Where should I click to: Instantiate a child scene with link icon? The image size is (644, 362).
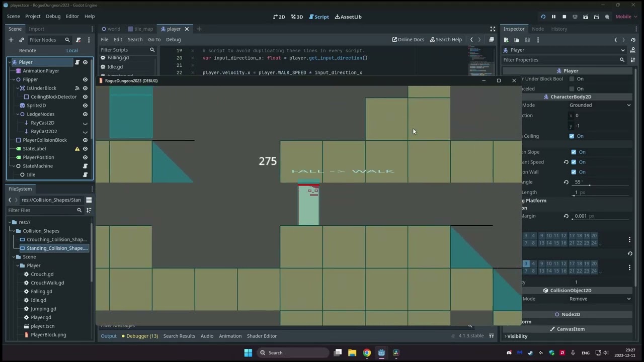pyautogui.click(x=22, y=40)
